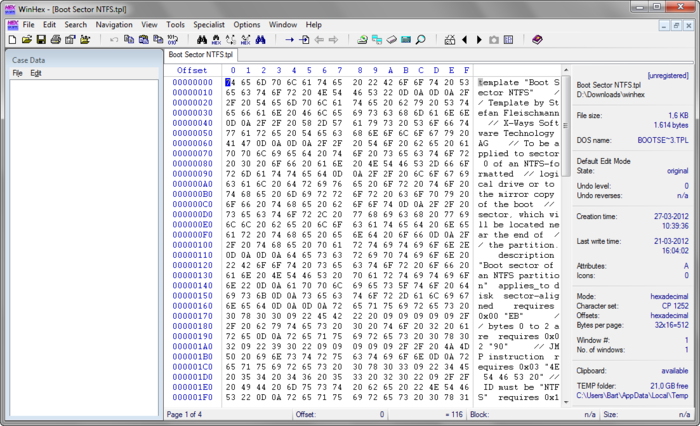
Task: Click the unregistered link in info panel
Action: click(x=667, y=76)
